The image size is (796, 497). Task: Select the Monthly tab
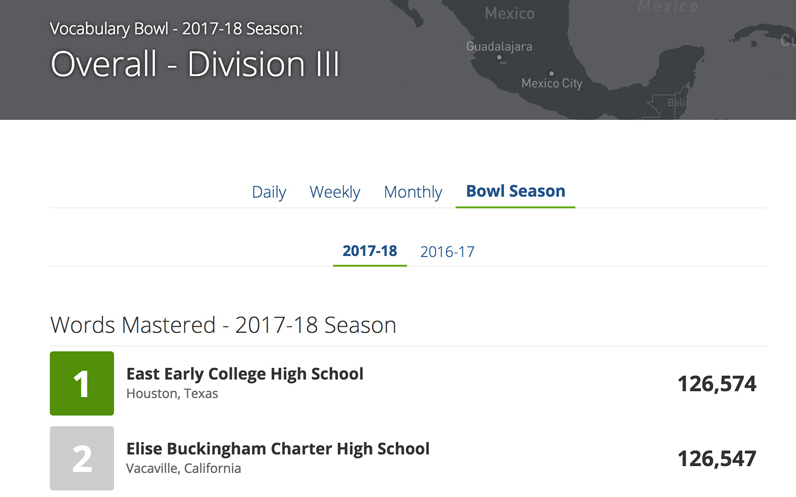pos(413,192)
